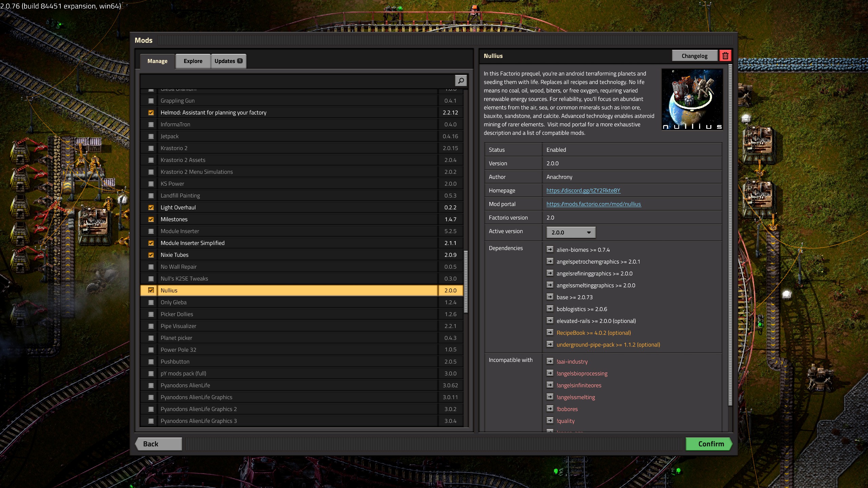868x488 pixels.
Task: Click the mod list scrollbar handle
Action: [x=466, y=281]
